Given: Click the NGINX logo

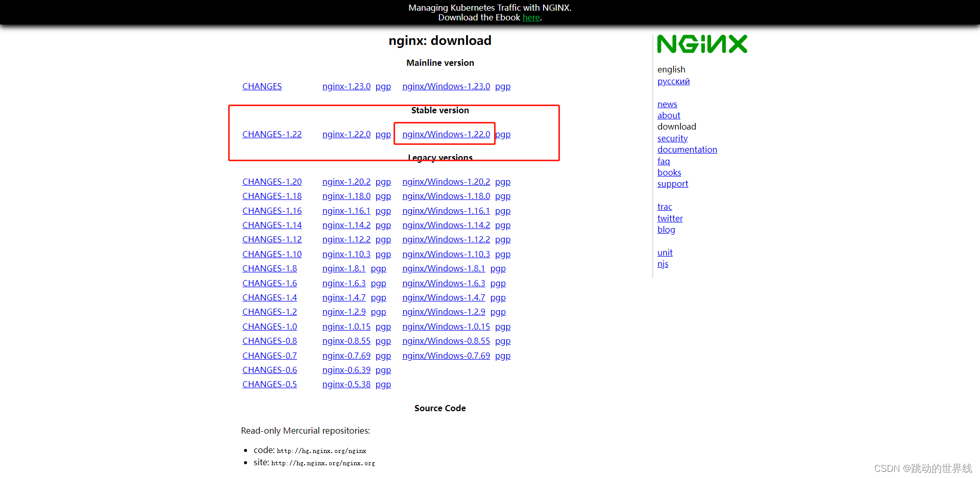Looking at the screenshot, I should pyautogui.click(x=702, y=44).
